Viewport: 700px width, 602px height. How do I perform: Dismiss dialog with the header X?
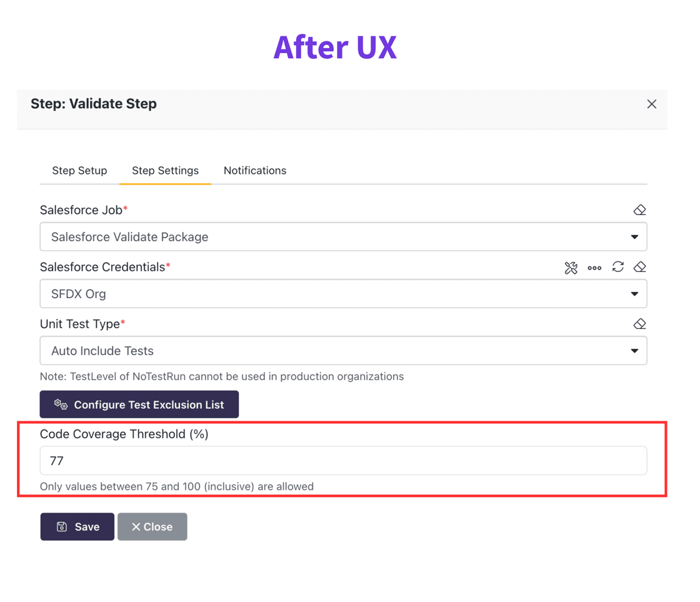point(651,104)
